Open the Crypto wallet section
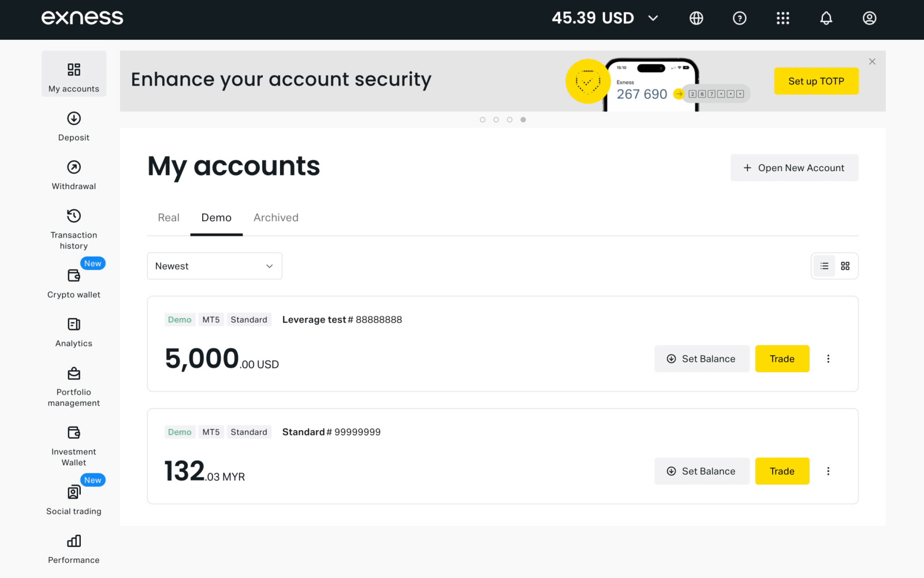The height and width of the screenshot is (578, 924). (x=74, y=283)
